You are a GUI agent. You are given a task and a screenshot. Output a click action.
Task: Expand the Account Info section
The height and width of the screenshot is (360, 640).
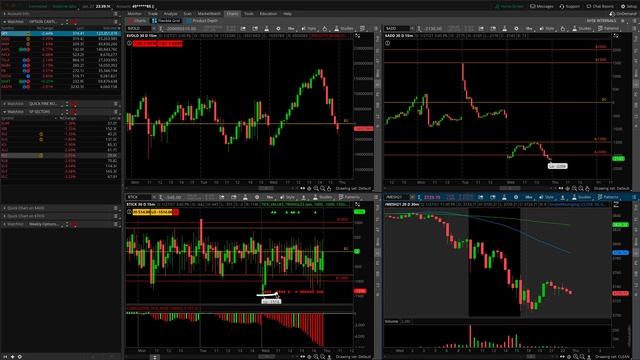point(4,13)
